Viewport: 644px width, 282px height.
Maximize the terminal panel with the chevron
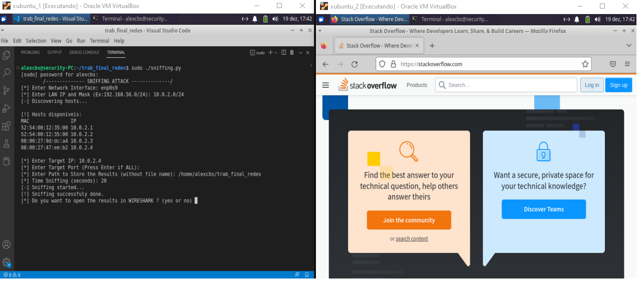tap(300, 52)
